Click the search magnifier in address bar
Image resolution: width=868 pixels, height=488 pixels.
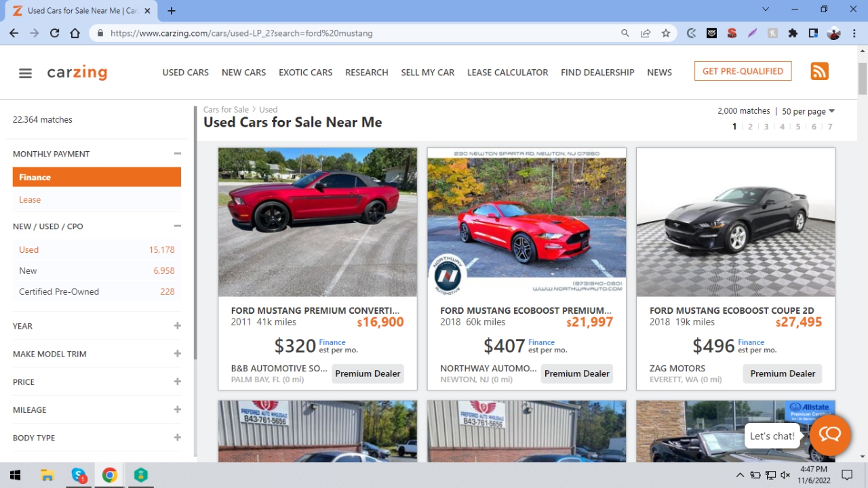tap(625, 33)
